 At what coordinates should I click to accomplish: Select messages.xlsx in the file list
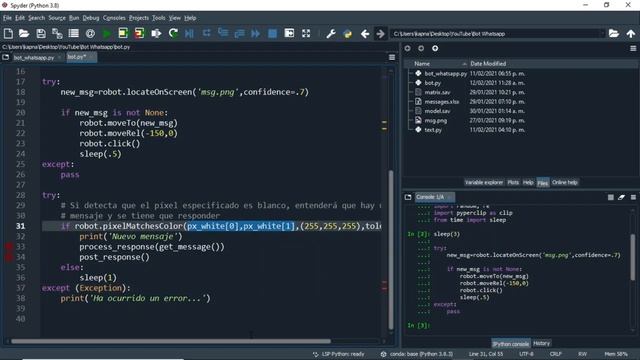[441, 102]
